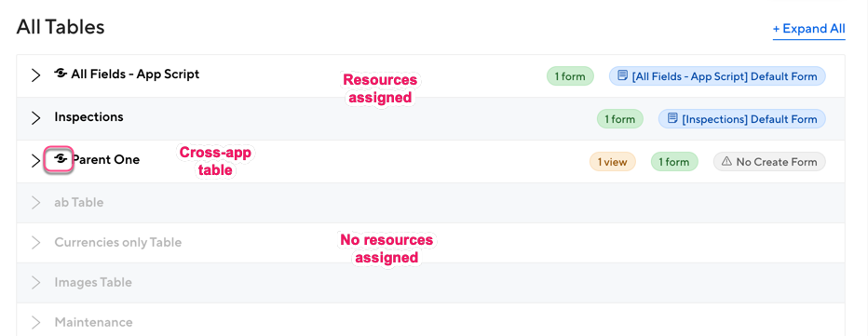Viewport: 868px width, 336px height.
Task: Click highlighted cross-app icon beside Parent One
Action: click(60, 160)
